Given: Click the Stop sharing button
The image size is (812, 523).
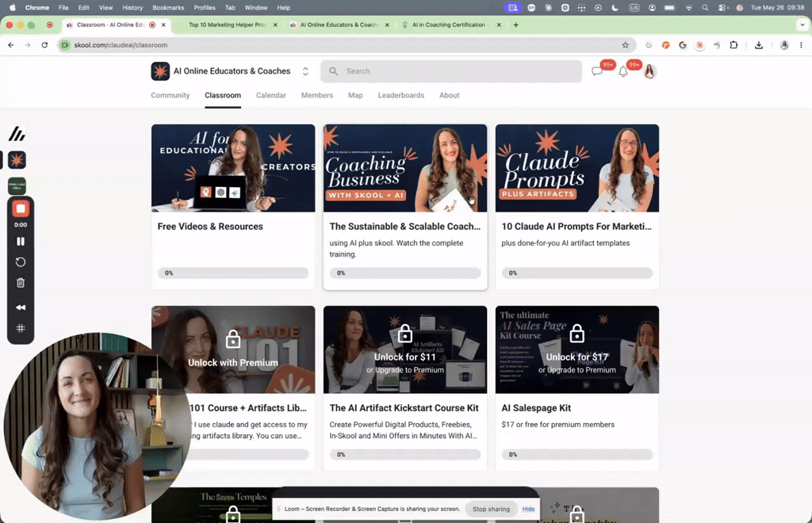Looking at the screenshot, I should coord(491,509).
